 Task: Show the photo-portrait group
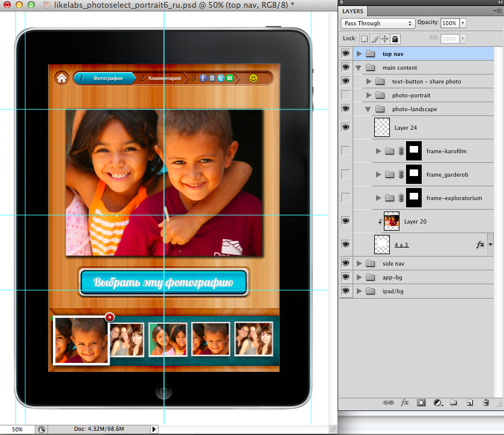(x=345, y=95)
